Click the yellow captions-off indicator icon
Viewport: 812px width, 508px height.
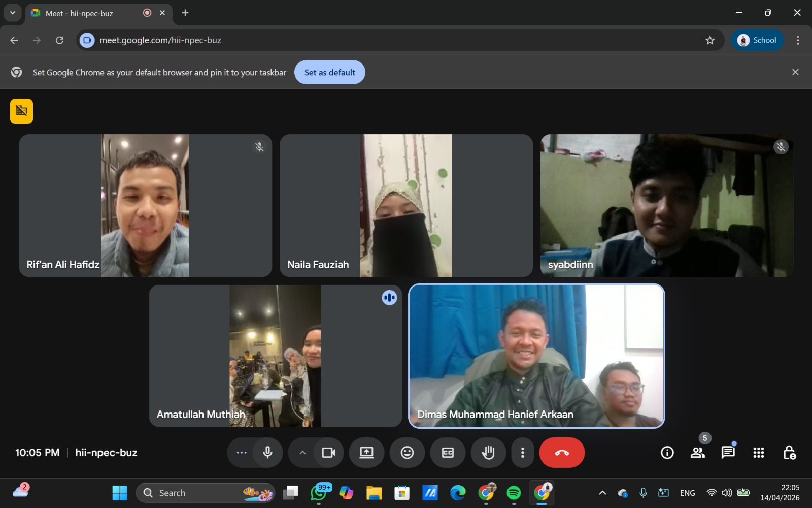pyautogui.click(x=21, y=111)
